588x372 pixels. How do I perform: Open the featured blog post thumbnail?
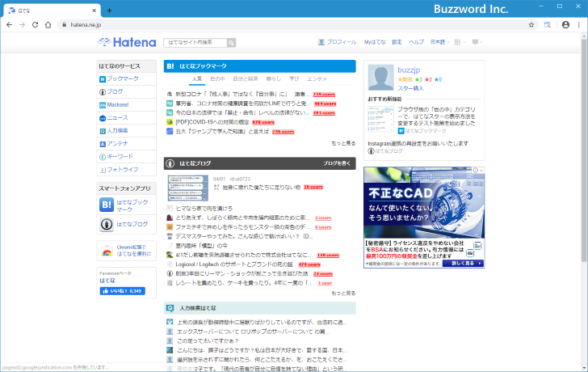click(x=188, y=188)
